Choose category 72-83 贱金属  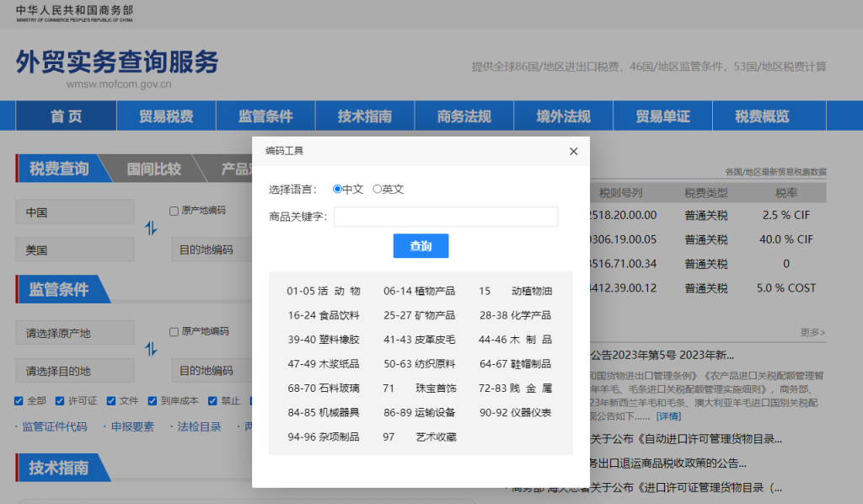point(515,389)
